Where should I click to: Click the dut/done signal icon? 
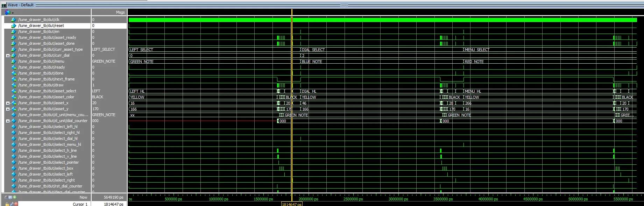(x=14, y=73)
